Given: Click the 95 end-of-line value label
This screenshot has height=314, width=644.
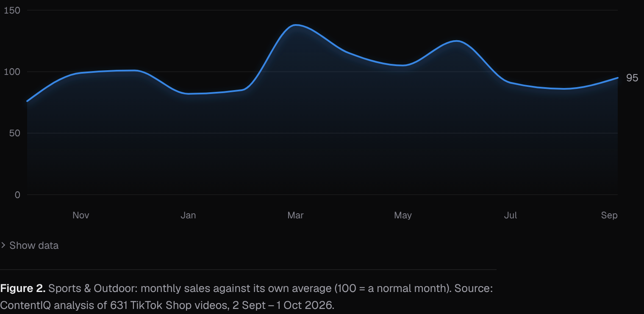Looking at the screenshot, I should pos(632,78).
